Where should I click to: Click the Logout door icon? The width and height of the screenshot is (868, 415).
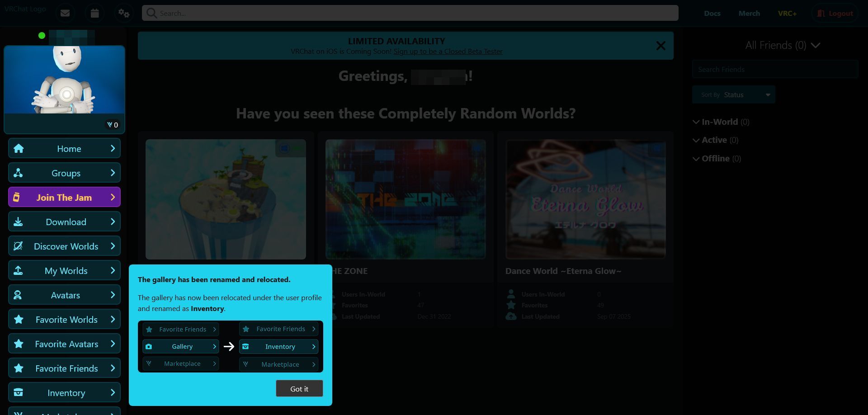pyautogui.click(x=821, y=13)
